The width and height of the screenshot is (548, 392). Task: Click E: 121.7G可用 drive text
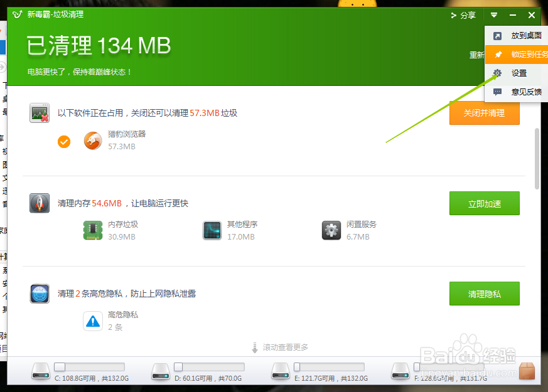[x=331, y=378]
